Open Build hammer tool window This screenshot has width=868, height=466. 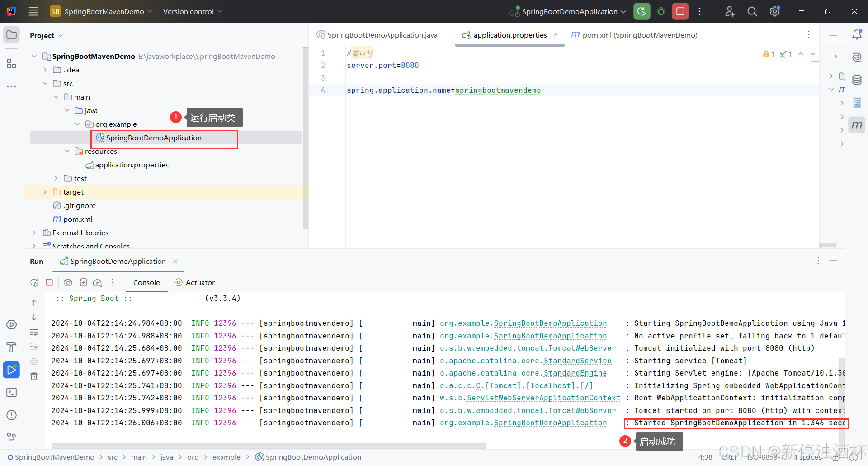coord(11,347)
